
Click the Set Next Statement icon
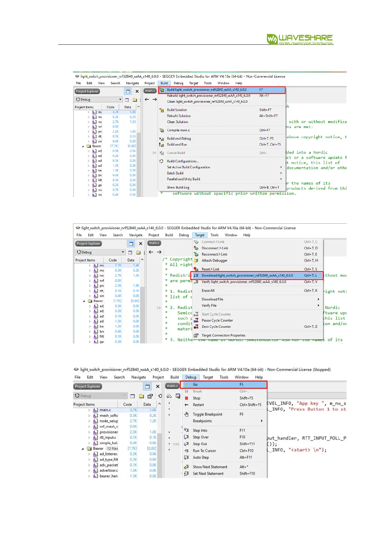click(x=187, y=474)
